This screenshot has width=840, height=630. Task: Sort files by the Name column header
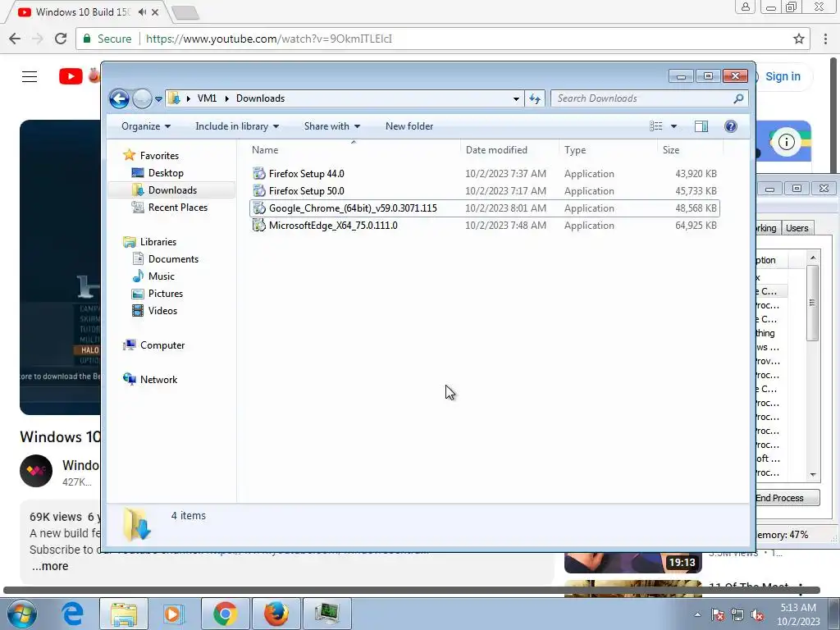click(354, 150)
